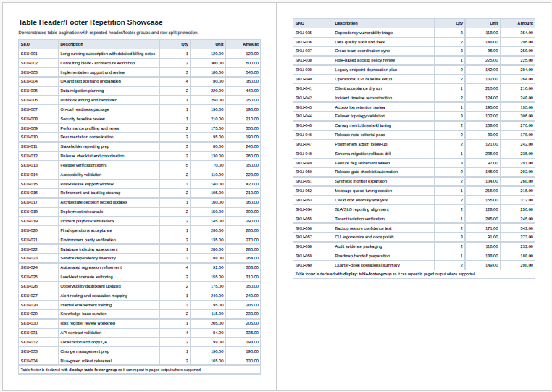Select the 'Security baseline review' cell
The width and height of the screenshot is (552, 392).
coord(83,119)
